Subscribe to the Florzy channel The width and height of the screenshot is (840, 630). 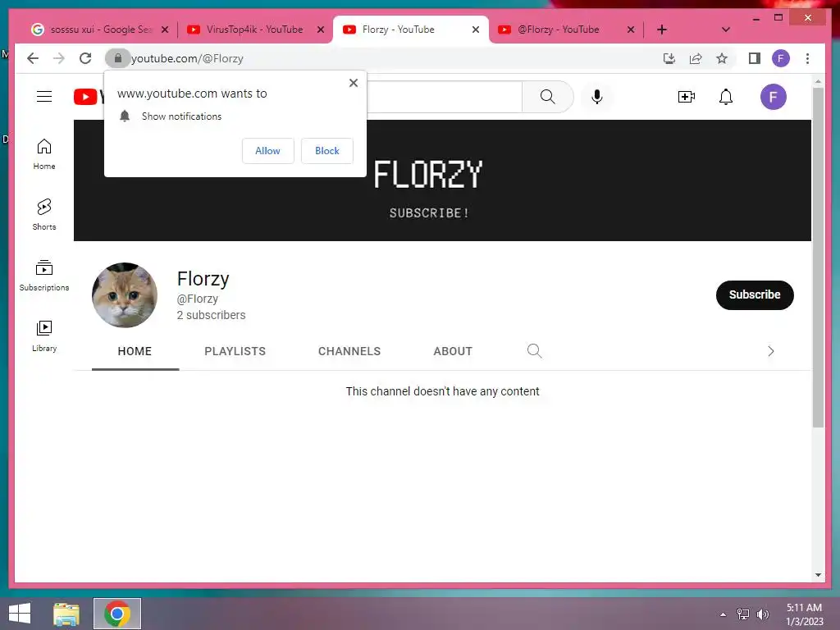pos(755,294)
